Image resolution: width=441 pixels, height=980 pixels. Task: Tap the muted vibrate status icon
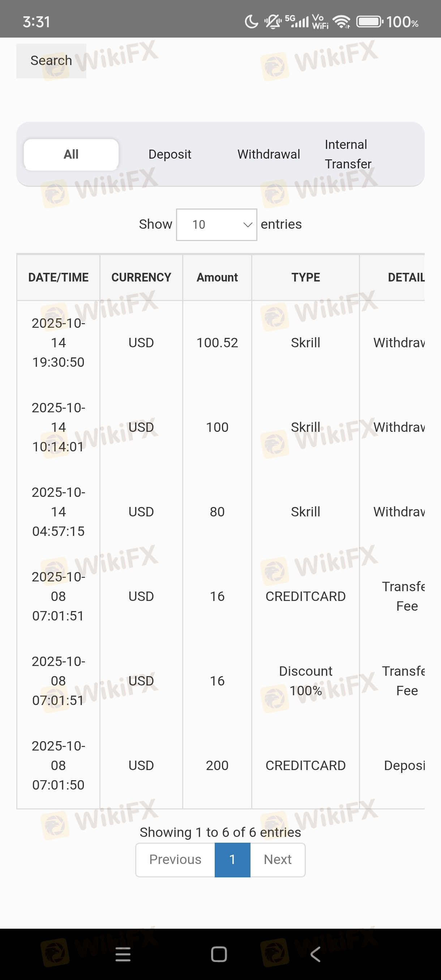point(273,22)
